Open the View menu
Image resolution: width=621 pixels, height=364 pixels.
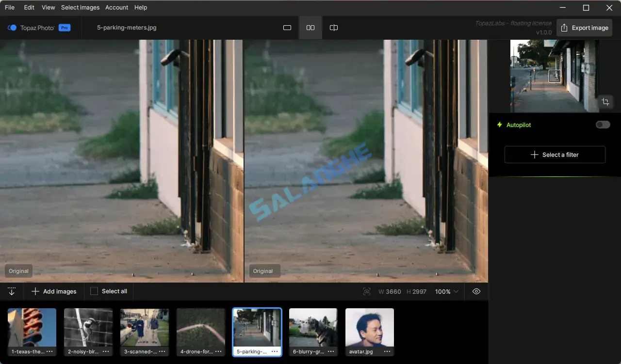(48, 7)
